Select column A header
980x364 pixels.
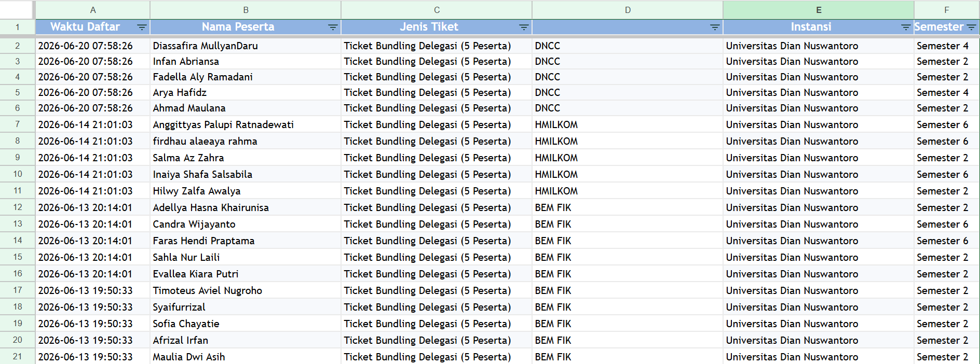(x=93, y=10)
